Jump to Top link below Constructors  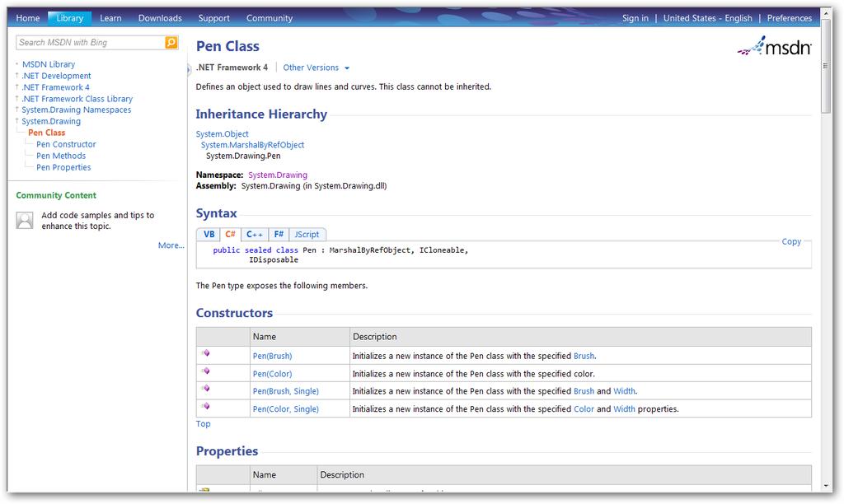pyautogui.click(x=203, y=424)
